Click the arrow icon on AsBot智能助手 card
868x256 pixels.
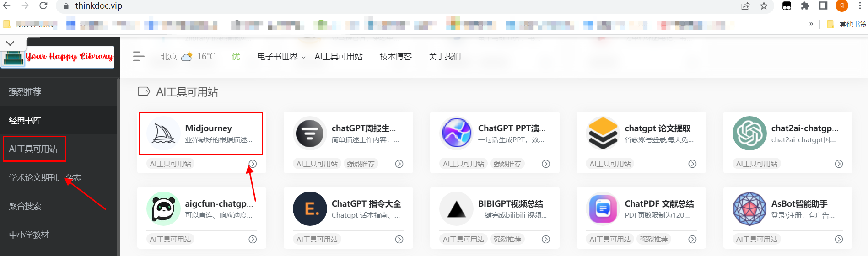[839, 239]
